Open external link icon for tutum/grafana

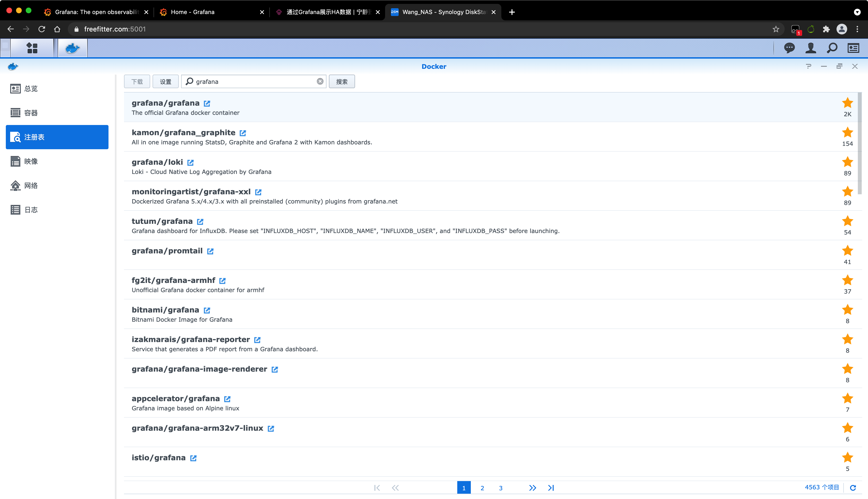(x=200, y=222)
